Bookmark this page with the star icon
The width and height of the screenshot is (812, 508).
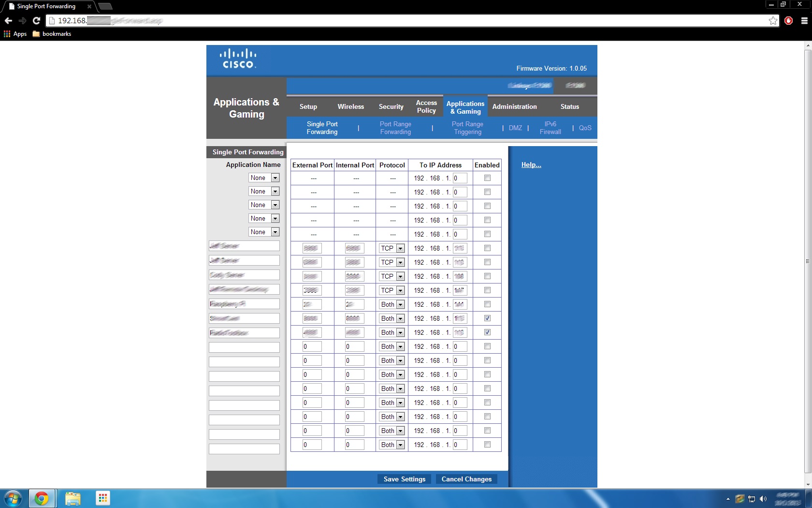[x=772, y=21]
